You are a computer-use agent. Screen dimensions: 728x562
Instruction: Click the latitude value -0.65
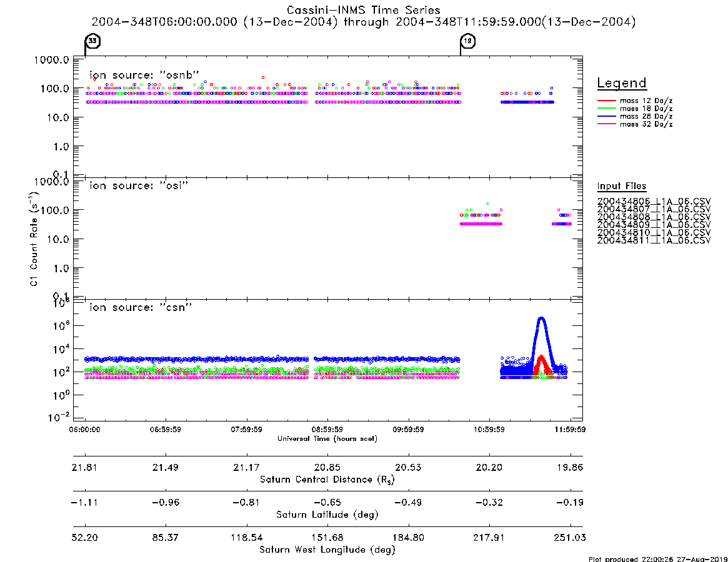(327, 503)
